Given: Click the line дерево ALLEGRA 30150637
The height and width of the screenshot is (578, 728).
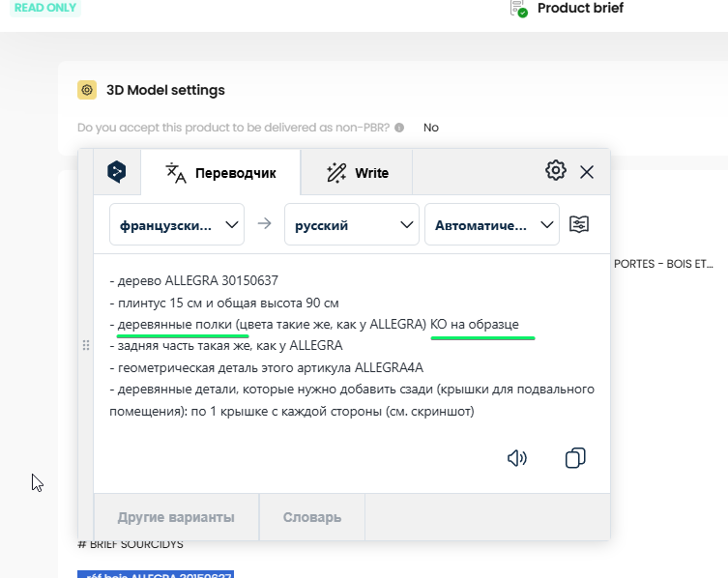Looking at the screenshot, I should (194, 280).
